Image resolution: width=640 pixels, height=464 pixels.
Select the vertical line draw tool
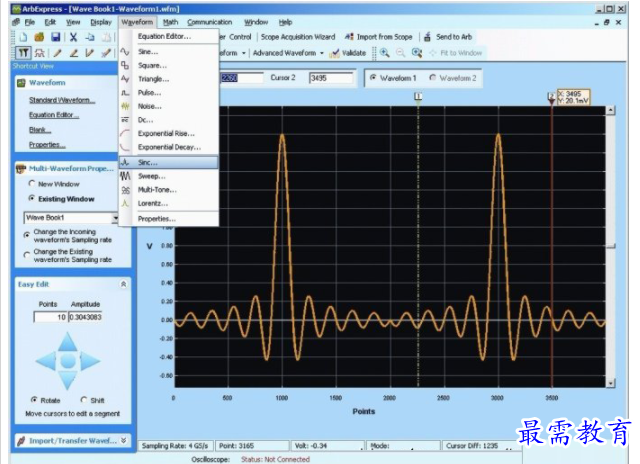click(x=89, y=53)
